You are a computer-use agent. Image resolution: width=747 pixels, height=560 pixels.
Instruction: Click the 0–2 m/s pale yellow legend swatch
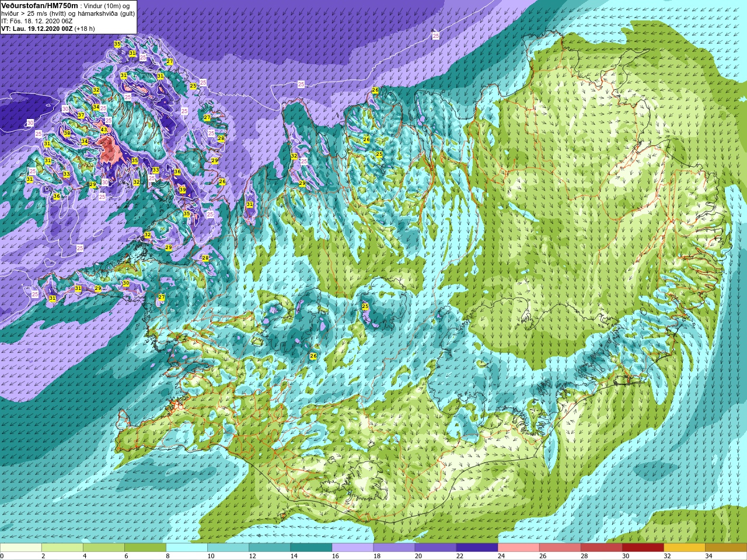pos(21,548)
